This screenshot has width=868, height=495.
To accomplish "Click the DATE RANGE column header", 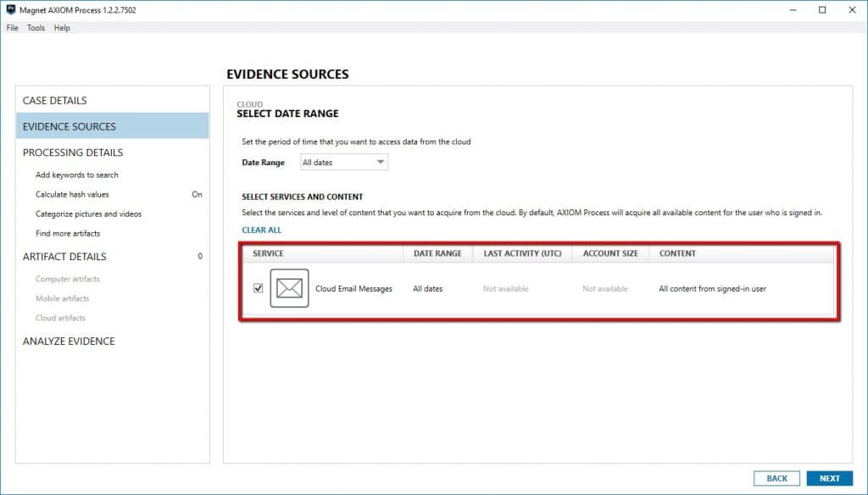I will point(437,253).
